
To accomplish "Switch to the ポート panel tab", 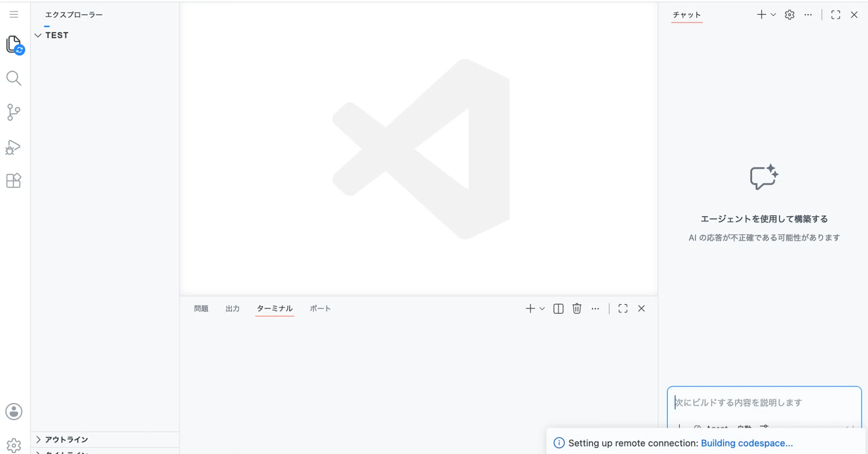I will [320, 309].
